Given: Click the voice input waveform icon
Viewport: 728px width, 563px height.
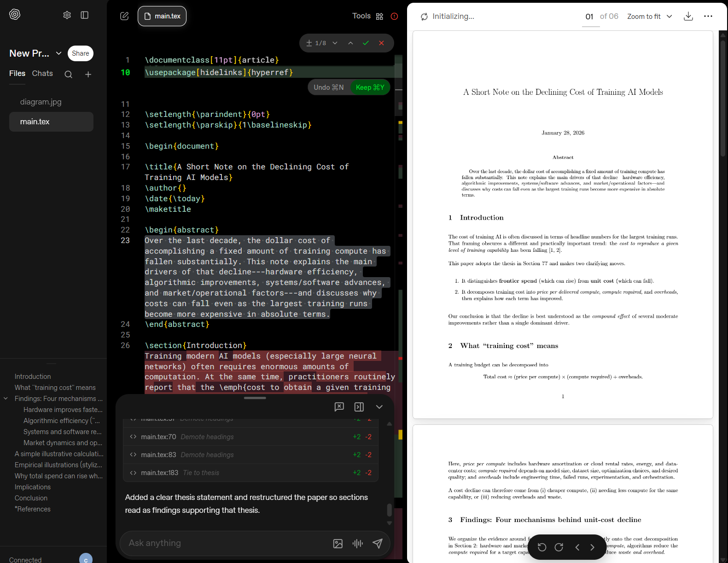Looking at the screenshot, I should (x=357, y=544).
